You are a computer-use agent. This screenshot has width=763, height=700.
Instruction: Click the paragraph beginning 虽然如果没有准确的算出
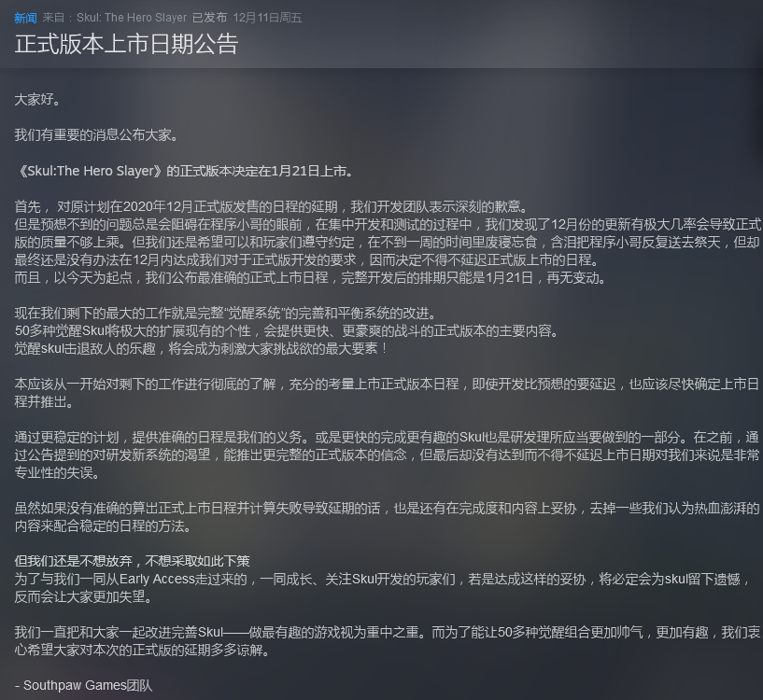(x=388, y=517)
